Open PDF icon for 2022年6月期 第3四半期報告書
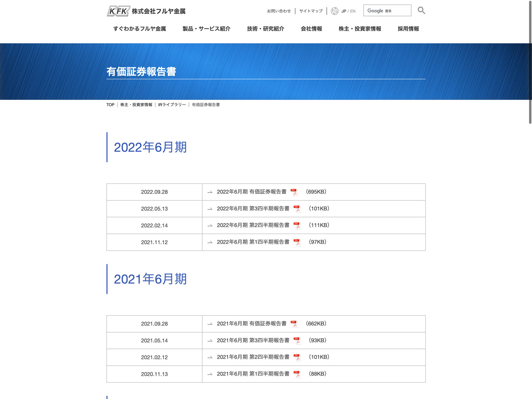532x399 pixels. 297,209
